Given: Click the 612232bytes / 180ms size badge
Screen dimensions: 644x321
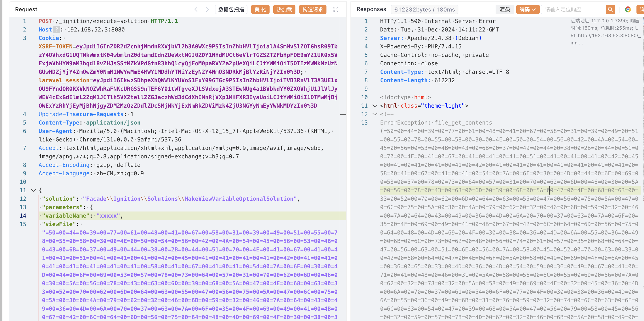Looking at the screenshot, I should [424, 9].
